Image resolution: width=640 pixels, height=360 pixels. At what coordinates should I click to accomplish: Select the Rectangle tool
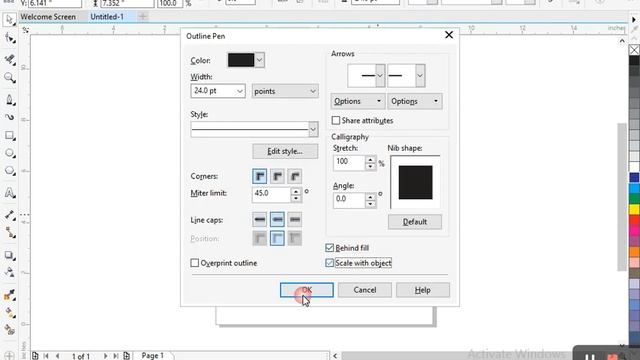click(x=9, y=136)
